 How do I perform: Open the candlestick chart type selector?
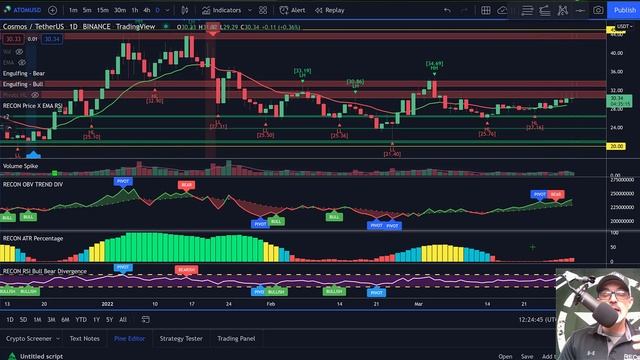tap(185, 10)
